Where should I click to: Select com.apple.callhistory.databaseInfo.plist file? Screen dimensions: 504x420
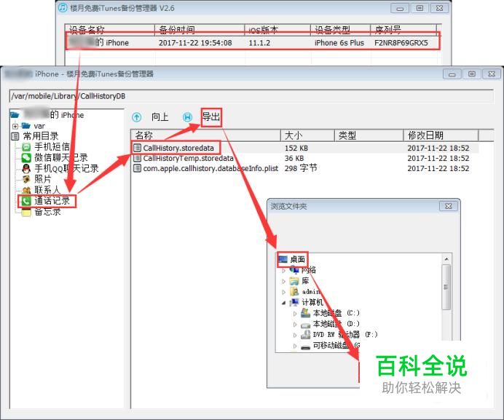point(210,168)
